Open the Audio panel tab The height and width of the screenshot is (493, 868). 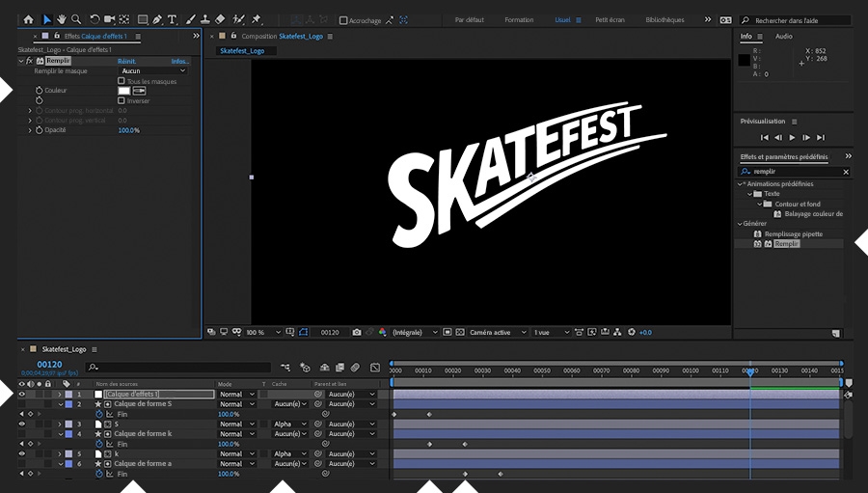(783, 37)
